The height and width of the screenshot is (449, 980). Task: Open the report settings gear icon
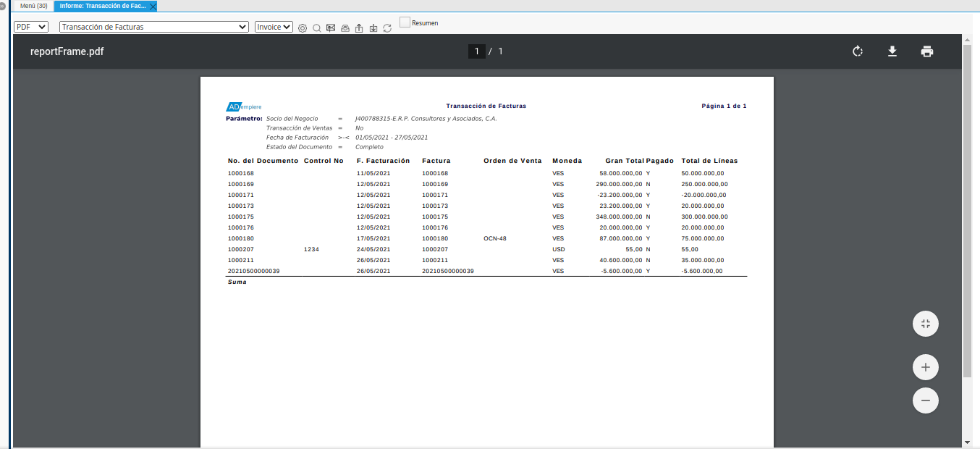point(303,28)
